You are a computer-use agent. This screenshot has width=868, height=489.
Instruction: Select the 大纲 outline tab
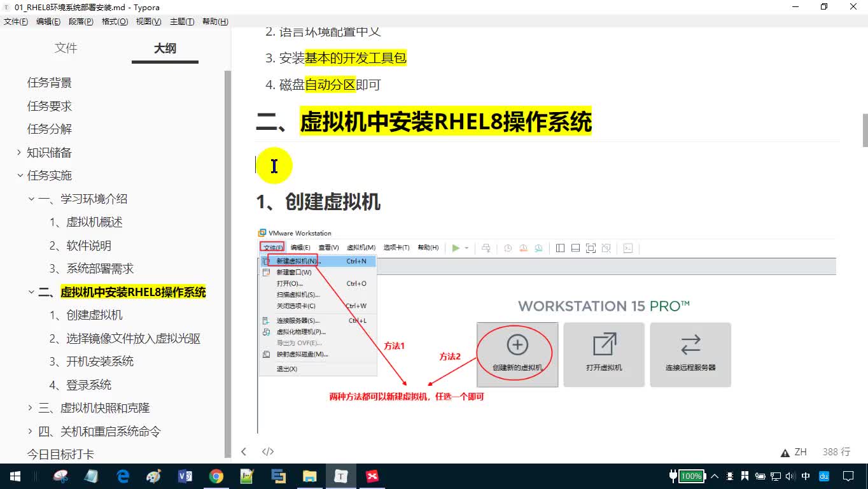[165, 48]
